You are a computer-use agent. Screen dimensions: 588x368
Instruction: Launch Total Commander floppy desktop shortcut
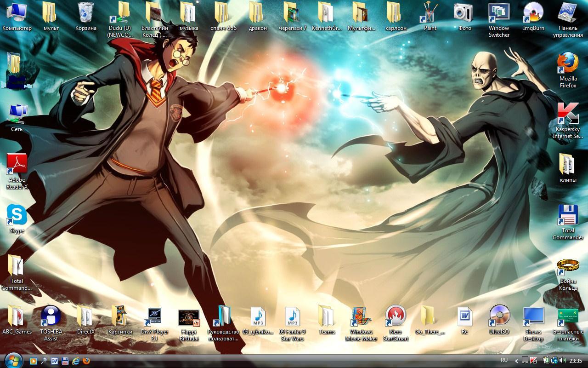pyautogui.click(x=568, y=222)
